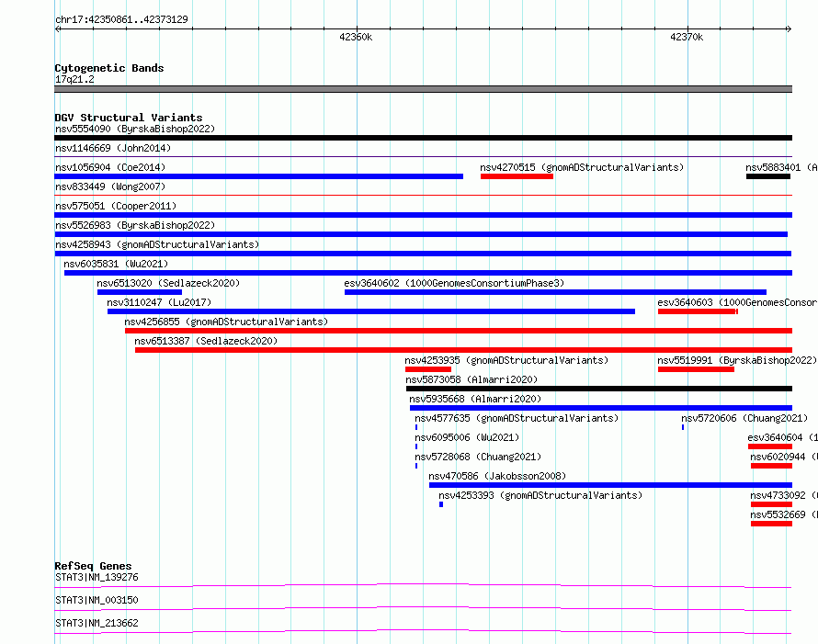Open nsv4258943 (gnomADStructuralVariants) label
The width and height of the screenshot is (818, 644).
pyautogui.click(x=157, y=244)
